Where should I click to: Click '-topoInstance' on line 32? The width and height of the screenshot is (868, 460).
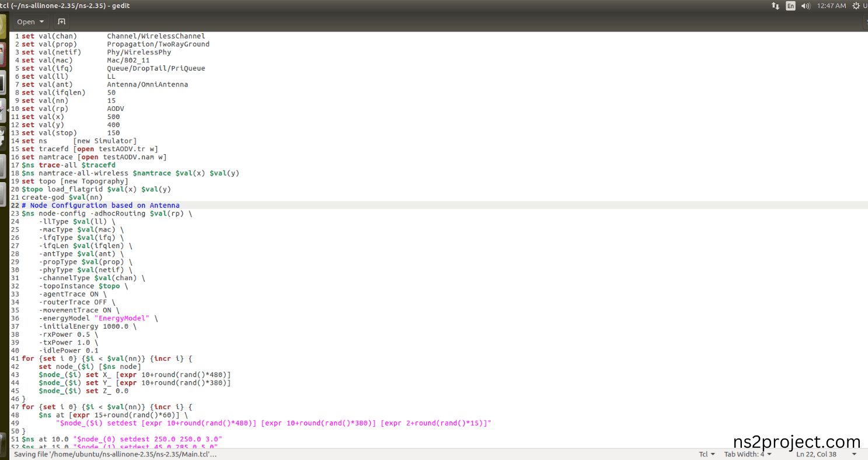coord(67,286)
